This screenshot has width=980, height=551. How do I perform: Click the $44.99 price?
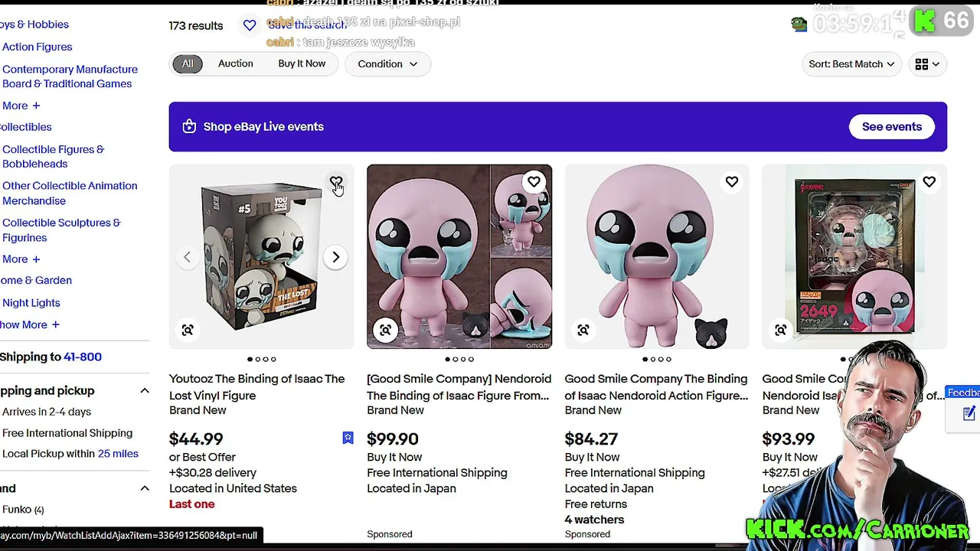click(x=196, y=439)
